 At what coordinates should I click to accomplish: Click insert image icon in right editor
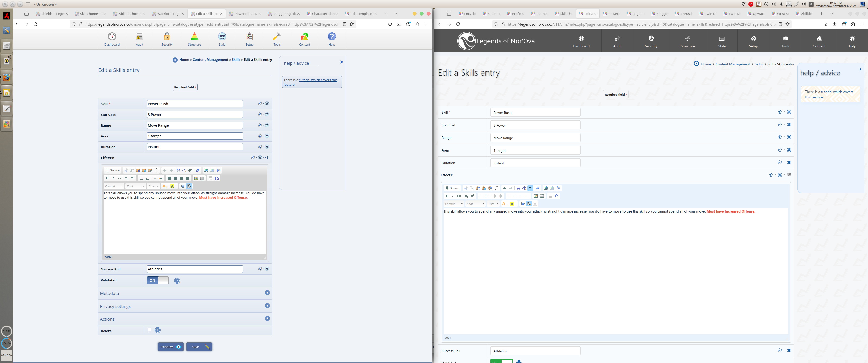click(x=536, y=196)
